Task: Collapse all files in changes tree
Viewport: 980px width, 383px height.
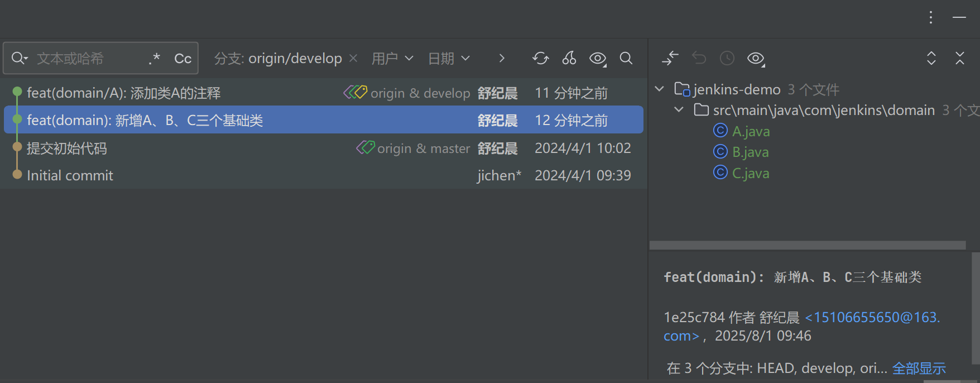Action: [x=960, y=58]
